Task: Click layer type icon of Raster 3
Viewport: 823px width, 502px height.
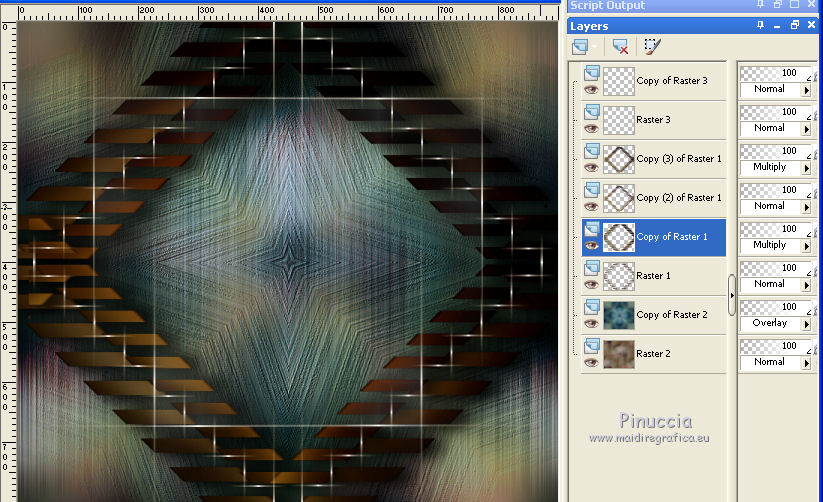Action: [x=591, y=111]
